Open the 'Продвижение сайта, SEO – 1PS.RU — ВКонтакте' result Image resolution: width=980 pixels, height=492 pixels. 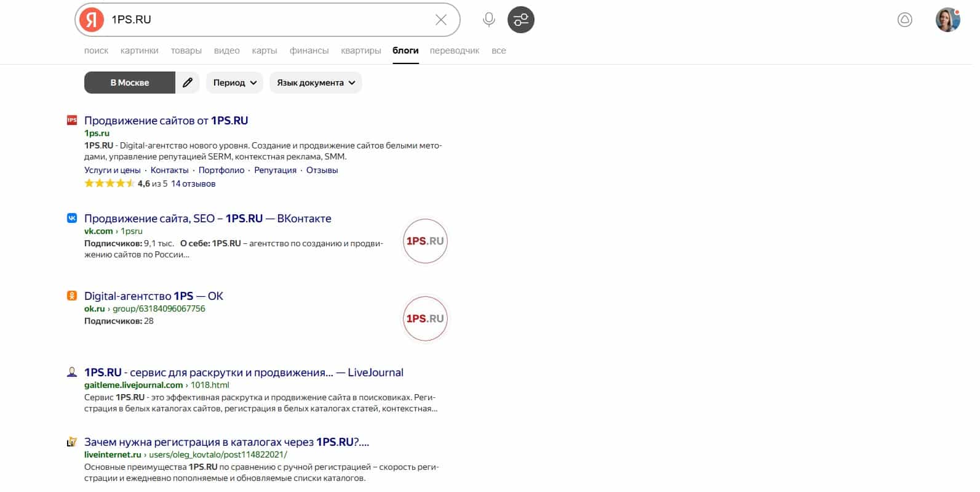pos(208,219)
